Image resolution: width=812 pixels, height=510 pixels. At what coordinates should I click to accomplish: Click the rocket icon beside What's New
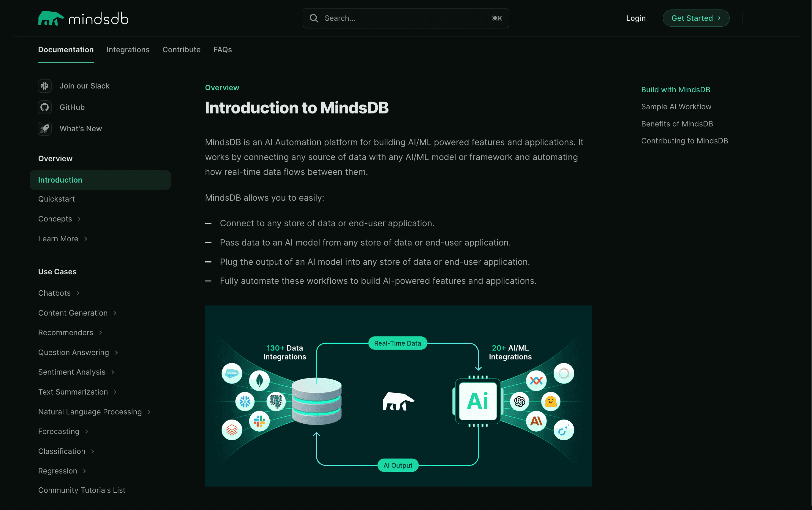pyautogui.click(x=45, y=129)
